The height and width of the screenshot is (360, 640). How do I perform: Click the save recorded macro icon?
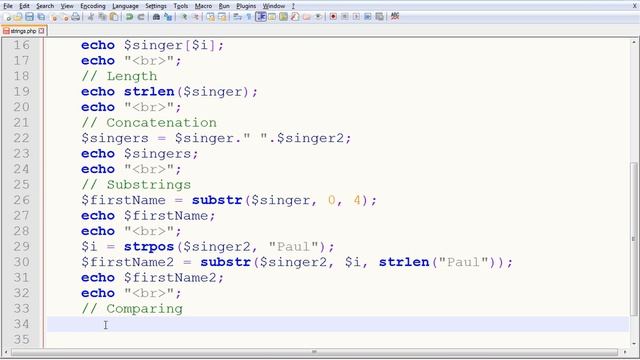click(379, 17)
